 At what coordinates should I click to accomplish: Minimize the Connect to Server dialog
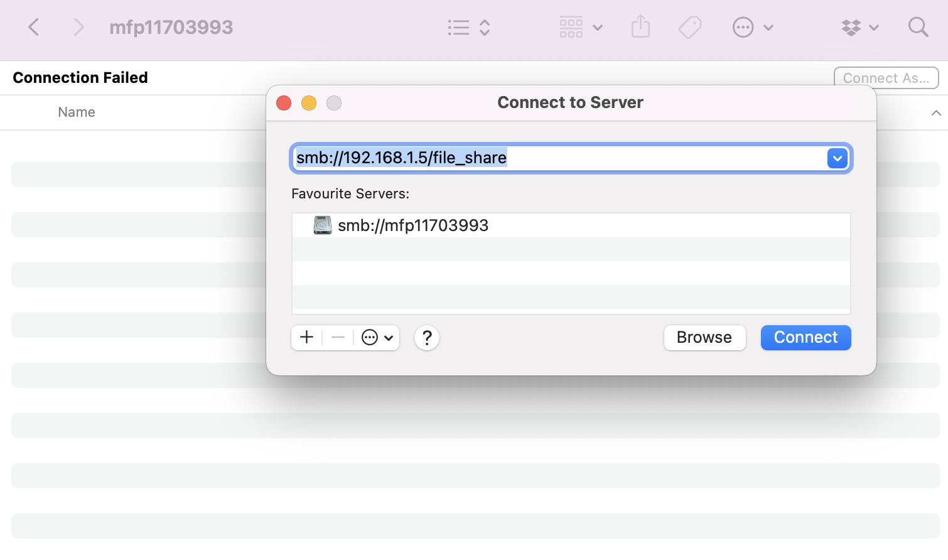point(309,103)
